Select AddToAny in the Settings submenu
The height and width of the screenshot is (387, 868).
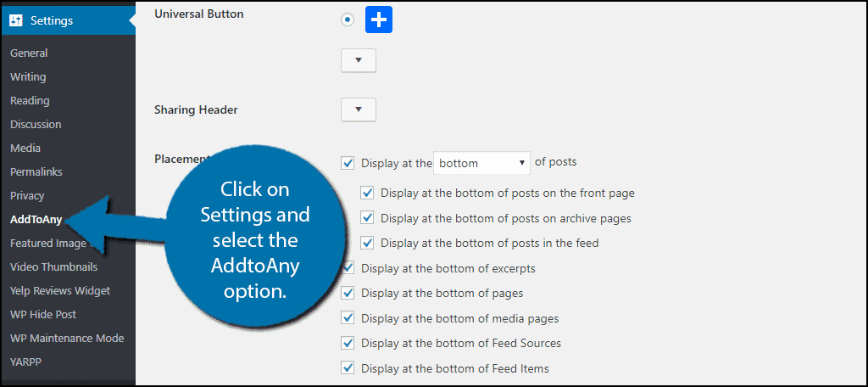(x=36, y=220)
